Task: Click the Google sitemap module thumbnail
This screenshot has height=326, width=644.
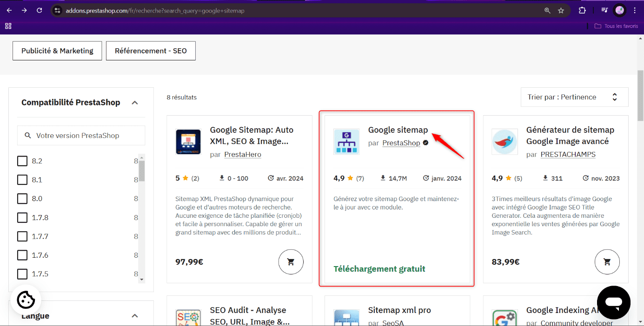Action: tap(346, 142)
